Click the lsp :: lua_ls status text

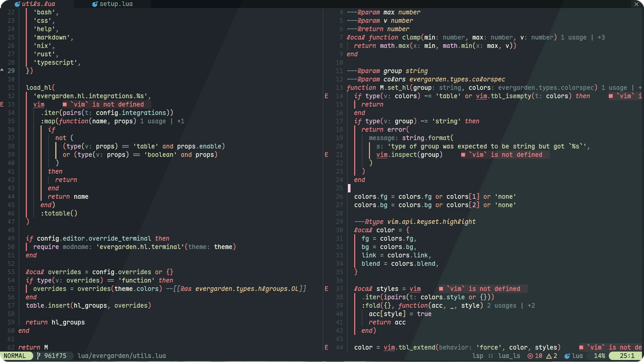pos(496,356)
